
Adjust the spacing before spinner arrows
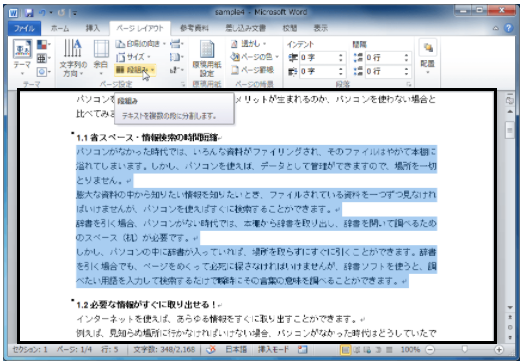coord(406,58)
